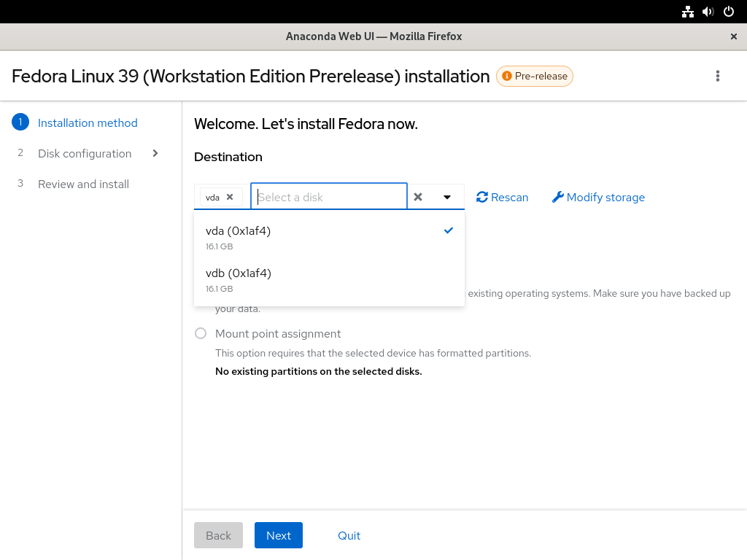Click the Pre-release info badge
This screenshot has height=560, width=747.
point(535,76)
